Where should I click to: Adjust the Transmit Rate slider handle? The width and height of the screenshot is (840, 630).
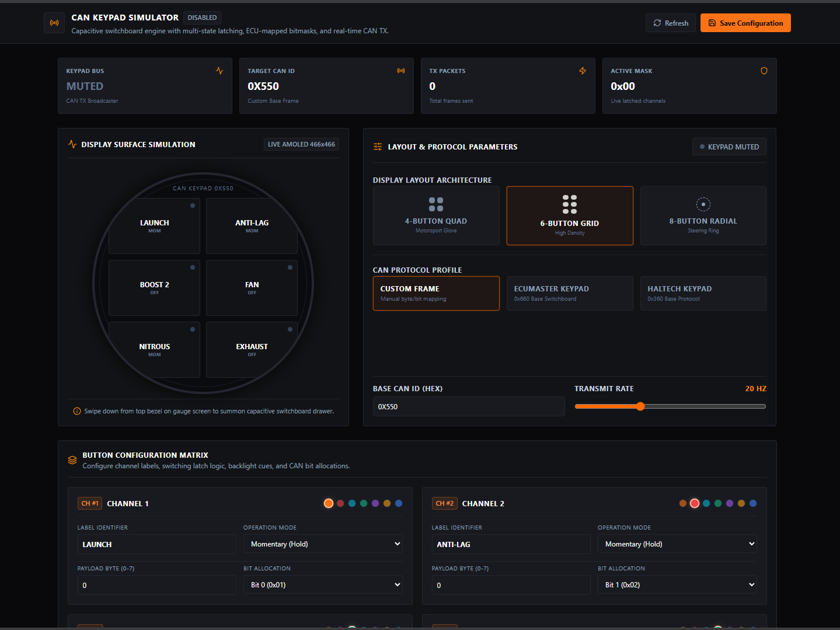pyautogui.click(x=640, y=406)
